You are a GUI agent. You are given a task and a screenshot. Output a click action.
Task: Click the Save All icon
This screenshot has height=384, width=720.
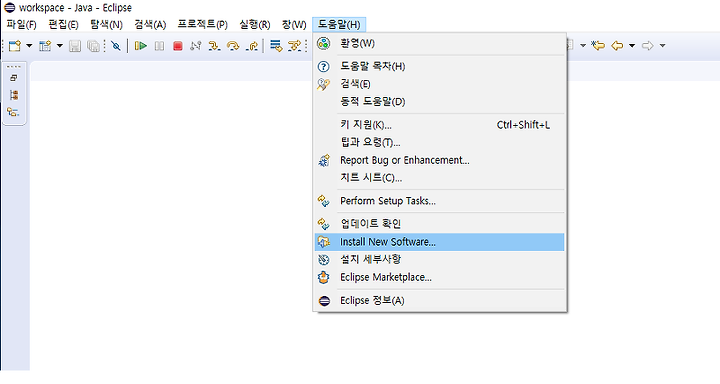(93, 45)
